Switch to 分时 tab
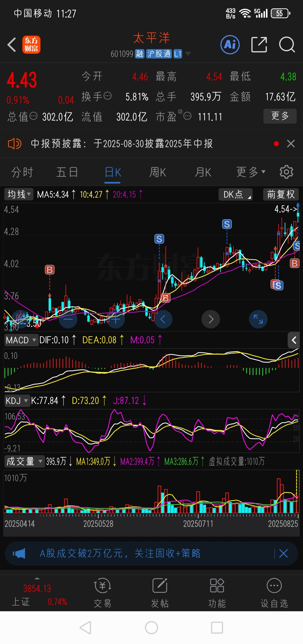Screen dimensions: 303x644 22,172
